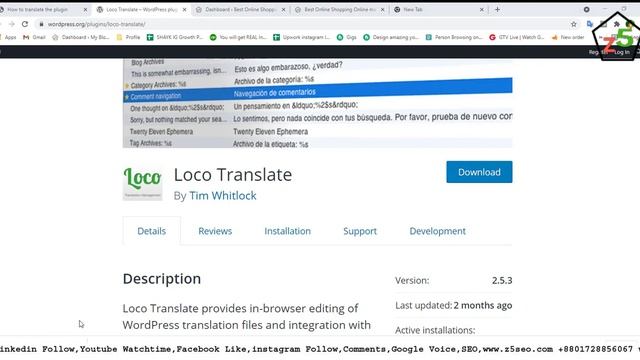This screenshot has width=640, height=360.
Task: Click the Loco Translate plugin title
Action: [233, 175]
